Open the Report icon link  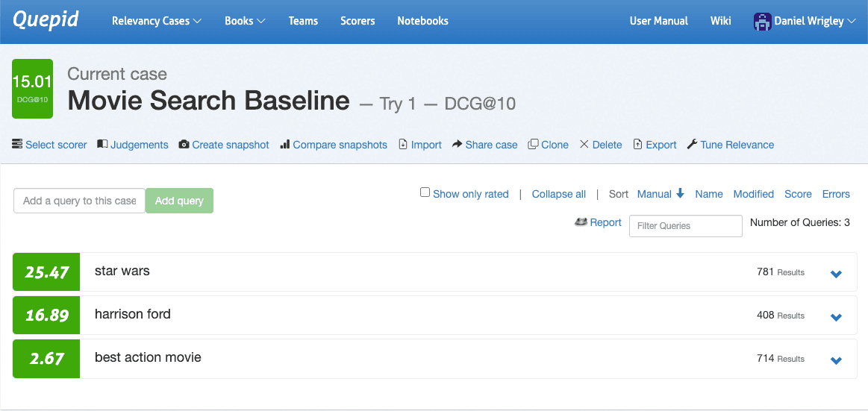tap(581, 222)
